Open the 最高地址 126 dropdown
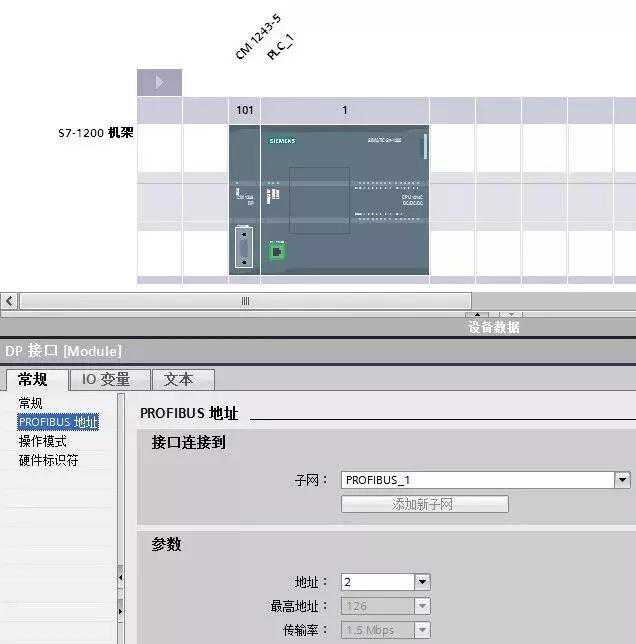Image resolution: width=636 pixels, height=644 pixels. coord(422,606)
